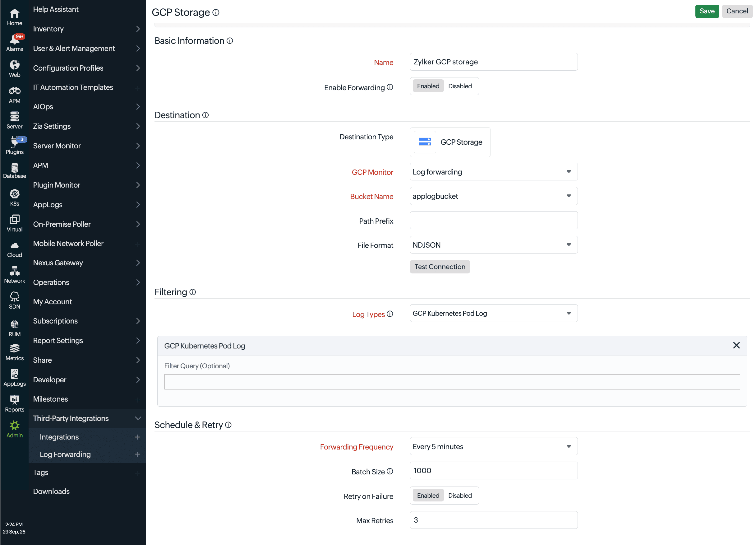Click the Batch Size input field
This screenshot has width=756, height=545.
(493, 471)
